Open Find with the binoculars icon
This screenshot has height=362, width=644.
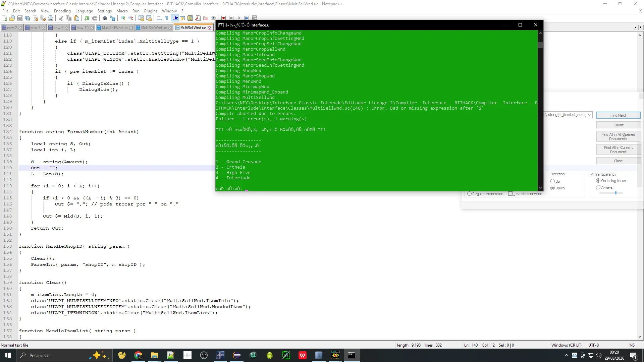tap(105, 18)
